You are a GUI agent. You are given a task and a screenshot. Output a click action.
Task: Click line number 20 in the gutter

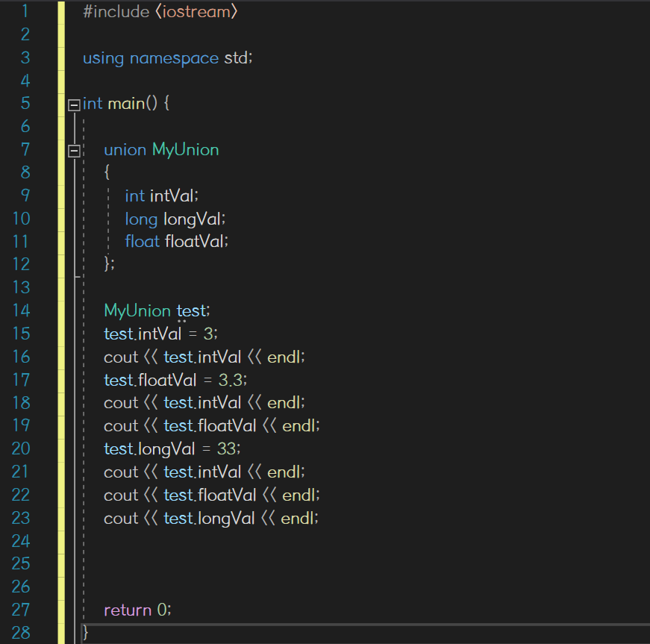pyautogui.click(x=21, y=448)
